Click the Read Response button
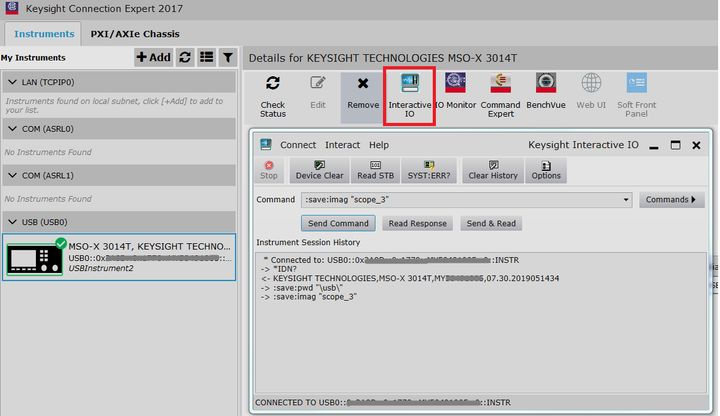Viewport: 720px width, 416px height. 417,224
